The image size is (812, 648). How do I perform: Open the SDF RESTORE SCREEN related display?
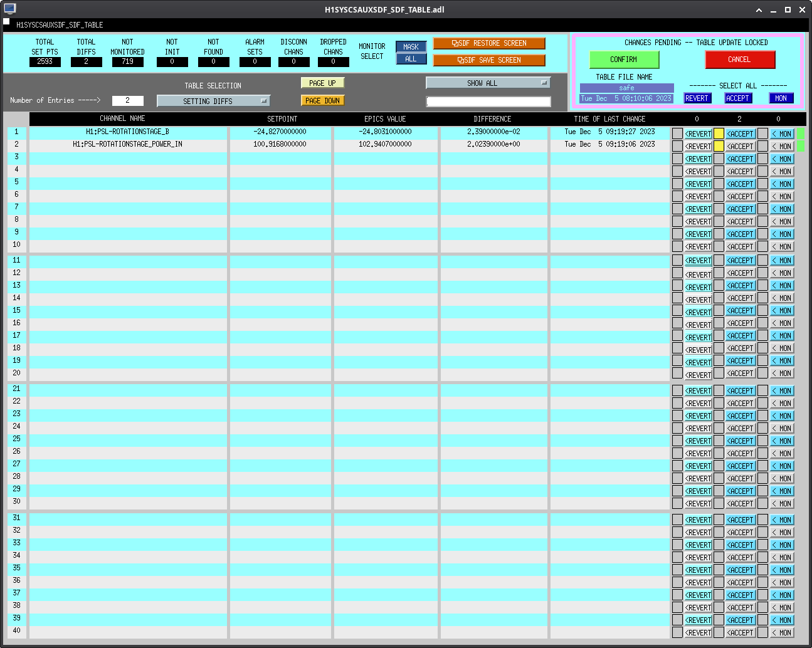pyautogui.click(x=489, y=43)
